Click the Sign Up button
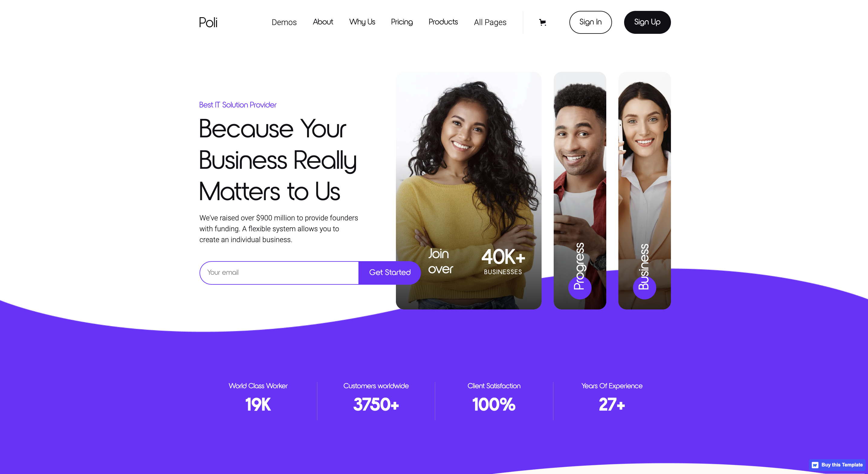This screenshot has height=474, width=868. tap(647, 22)
